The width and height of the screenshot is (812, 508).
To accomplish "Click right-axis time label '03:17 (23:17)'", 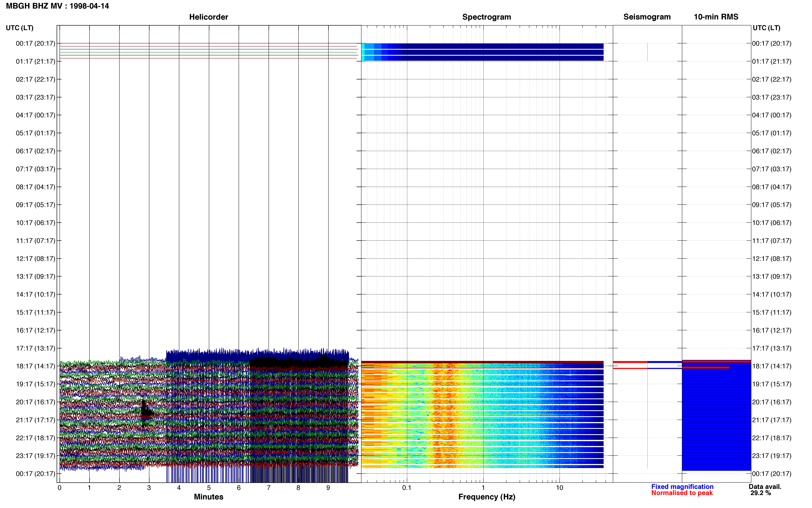I will (x=772, y=97).
